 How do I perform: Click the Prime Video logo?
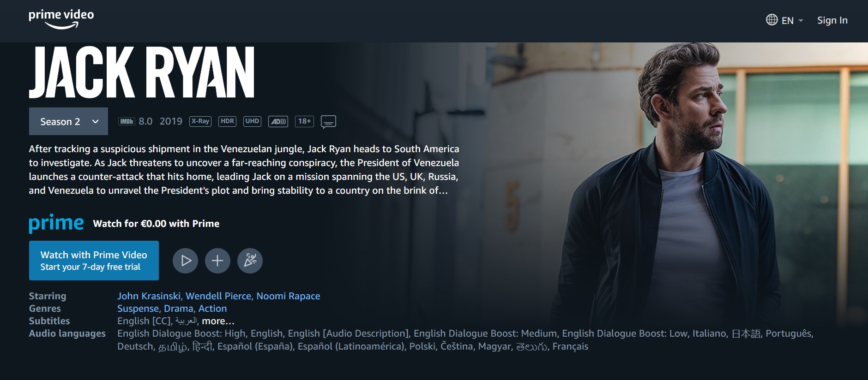click(x=61, y=19)
